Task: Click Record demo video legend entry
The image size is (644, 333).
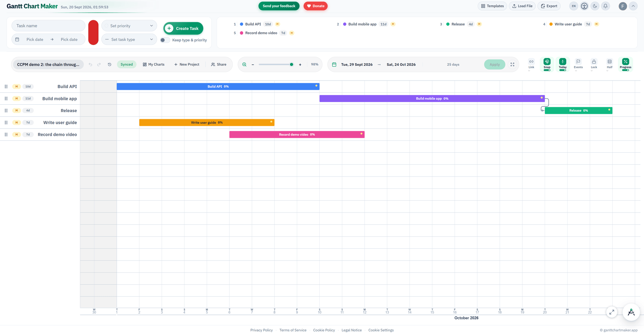Action: point(264,33)
